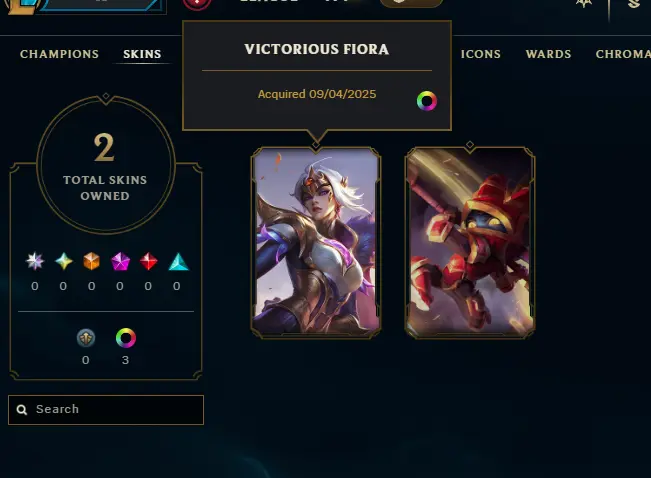
Task: Click the magenta Epic tier gem icon
Action: (x=120, y=262)
